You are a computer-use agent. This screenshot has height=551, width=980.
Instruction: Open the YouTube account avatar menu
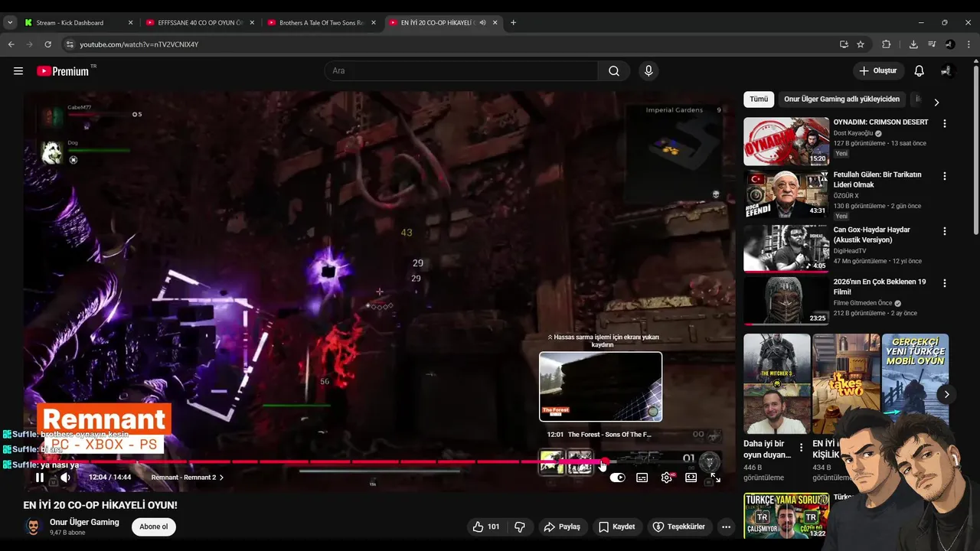coord(947,71)
